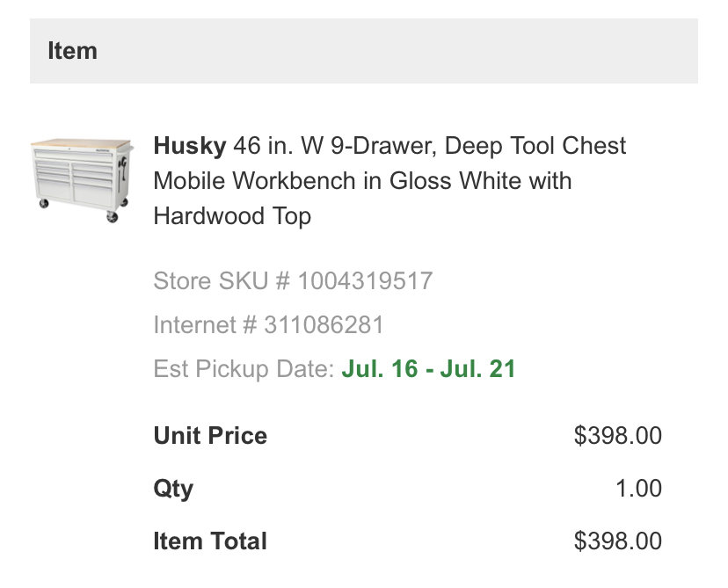Click the wooden top of workbench image

81,143
